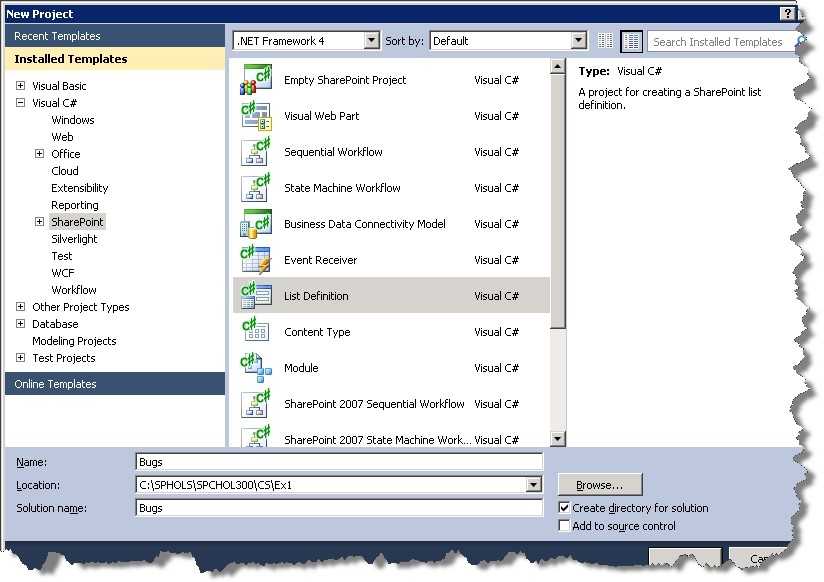Switch to medium icons list view
The image size is (824, 582).
tap(632, 41)
